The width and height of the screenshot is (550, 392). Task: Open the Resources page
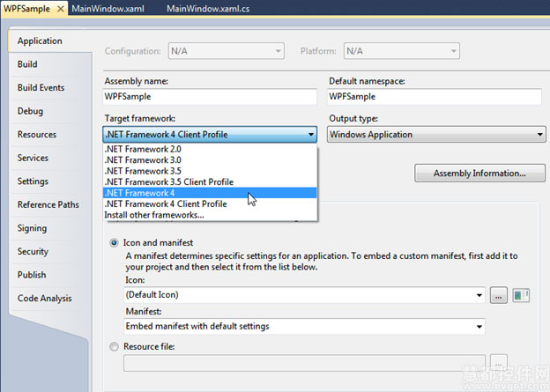pos(37,135)
